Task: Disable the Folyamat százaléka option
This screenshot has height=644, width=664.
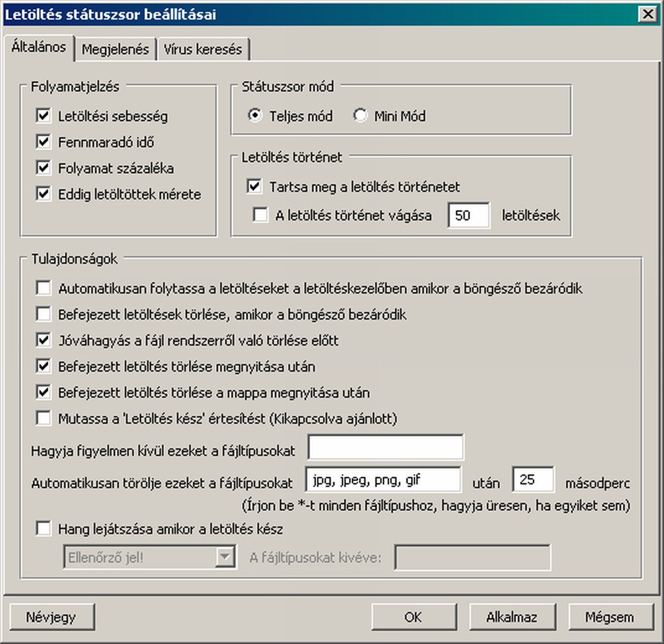Action: (x=43, y=168)
